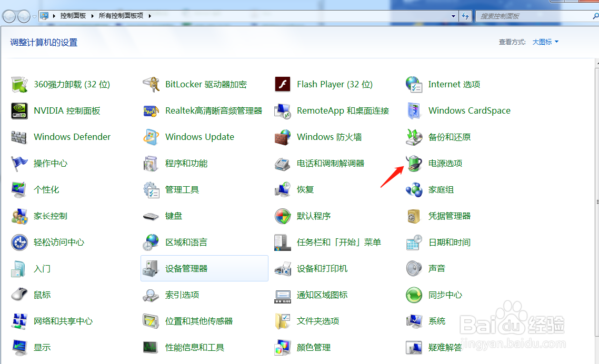The image size is (599, 364).
Task: Open the BitLocker 驱动器加密 icon
Action: tap(151, 84)
